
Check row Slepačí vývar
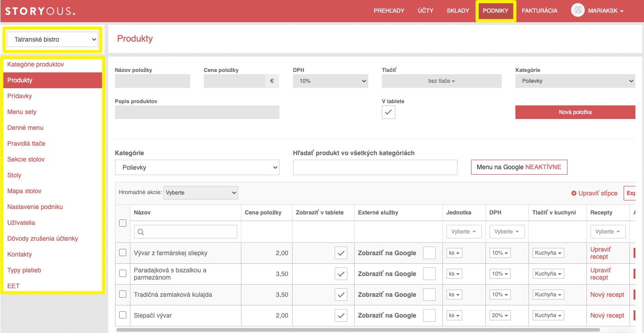pos(123,315)
